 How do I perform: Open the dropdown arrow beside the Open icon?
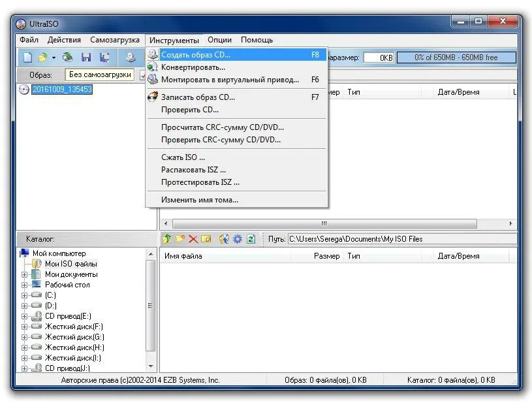pyautogui.click(x=54, y=57)
